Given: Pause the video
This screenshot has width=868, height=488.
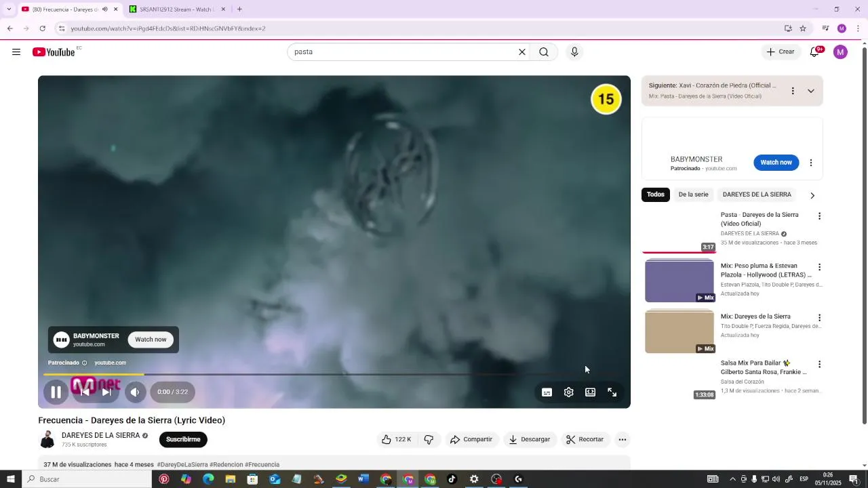Looking at the screenshot, I should coord(56,392).
